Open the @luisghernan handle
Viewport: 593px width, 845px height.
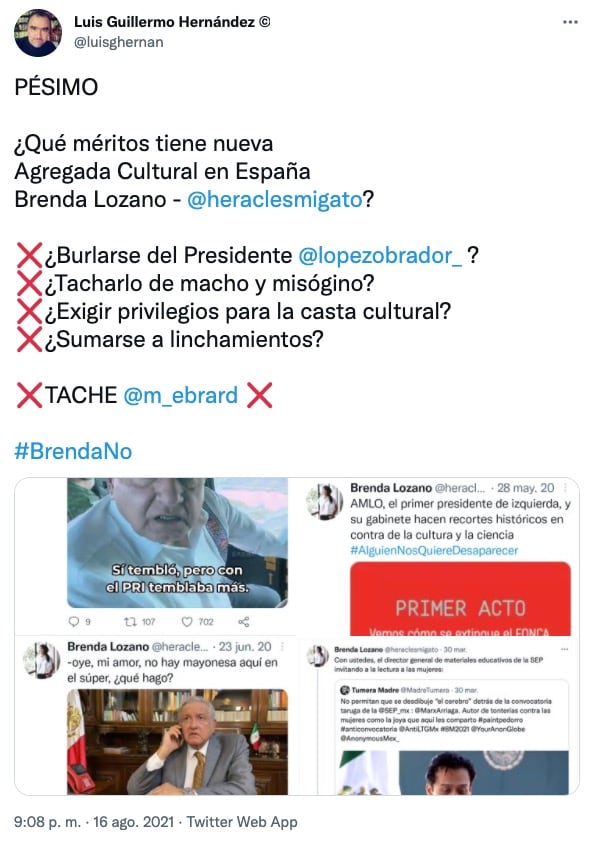pyautogui.click(x=119, y=42)
